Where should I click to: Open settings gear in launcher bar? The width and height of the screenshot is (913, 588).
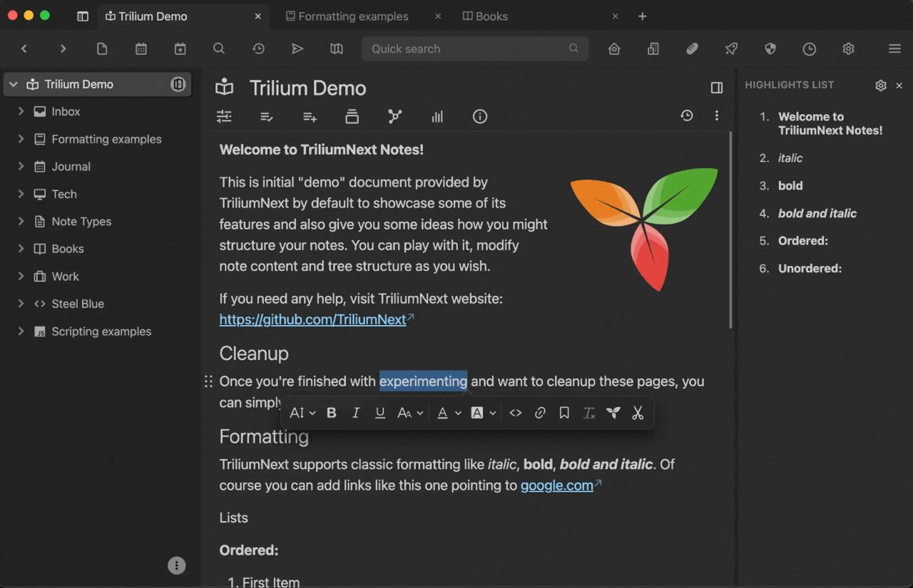[x=848, y=48]
